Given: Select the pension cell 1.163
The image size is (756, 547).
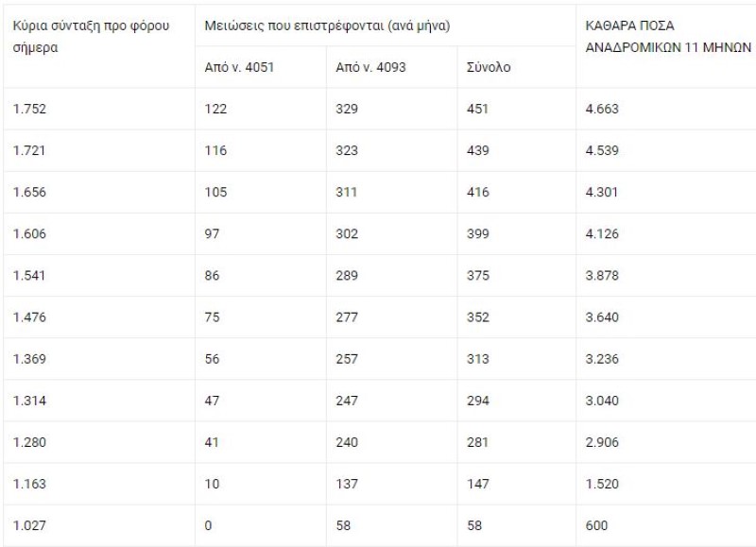Looking at the screenshot, I should (30, 484).
